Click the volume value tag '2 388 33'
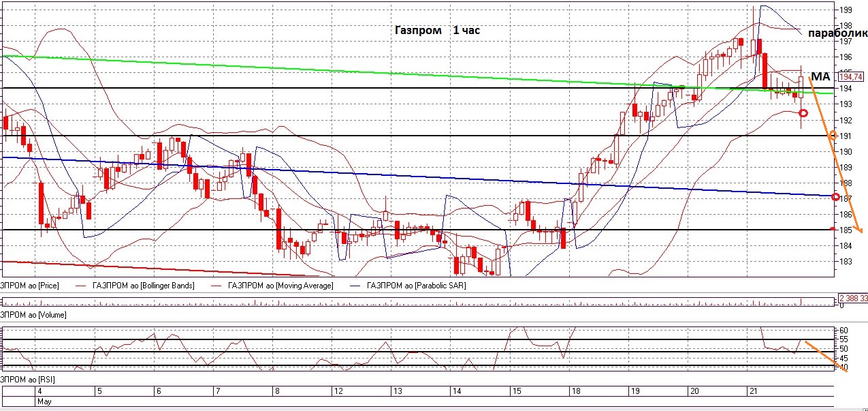The image size is (868, 411). [852, 299]
